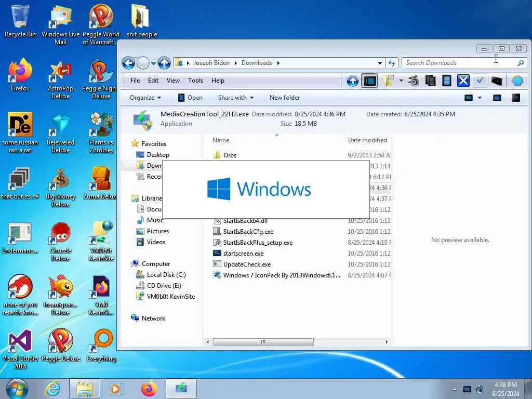532x399 pixels.
Task: Click the change view icon
Action: click(469, 98)
